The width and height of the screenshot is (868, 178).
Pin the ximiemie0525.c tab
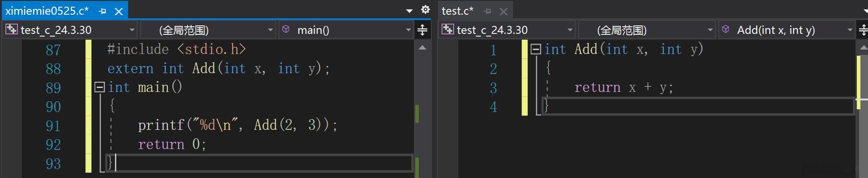102,11
